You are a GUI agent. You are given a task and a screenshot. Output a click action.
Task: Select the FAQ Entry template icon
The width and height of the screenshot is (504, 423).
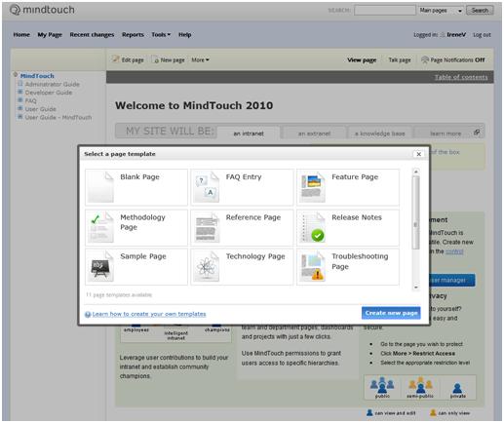207,187
